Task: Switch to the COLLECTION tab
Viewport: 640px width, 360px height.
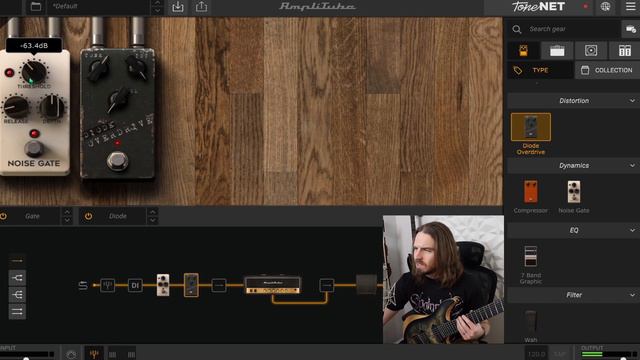Action: coord(607,70)
